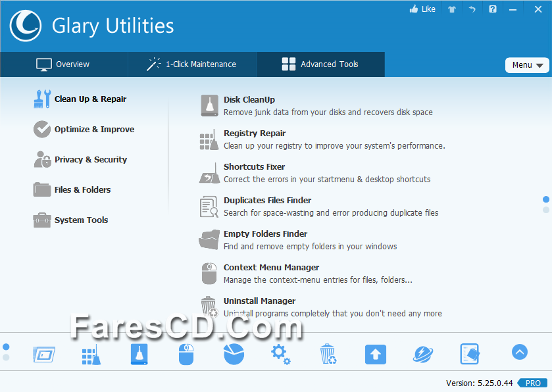
Task: Click the Empty Folders Finder folder icon
Action: tap(209, 240)
